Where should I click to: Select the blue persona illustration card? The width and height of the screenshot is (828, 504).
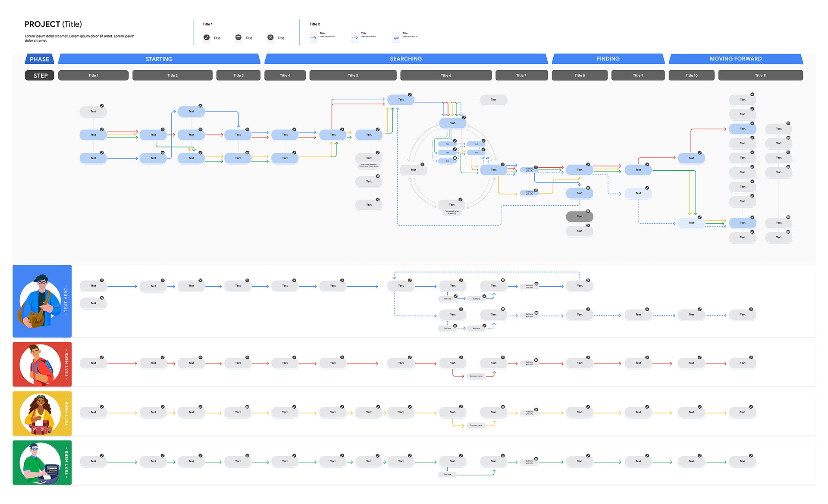(x=42, y=301)
